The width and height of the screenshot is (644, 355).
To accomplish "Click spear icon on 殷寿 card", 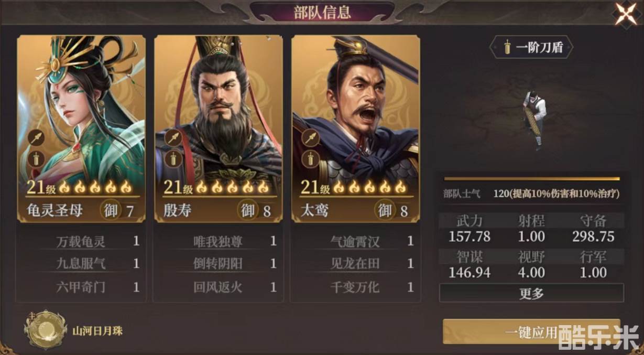I will 173,138.
